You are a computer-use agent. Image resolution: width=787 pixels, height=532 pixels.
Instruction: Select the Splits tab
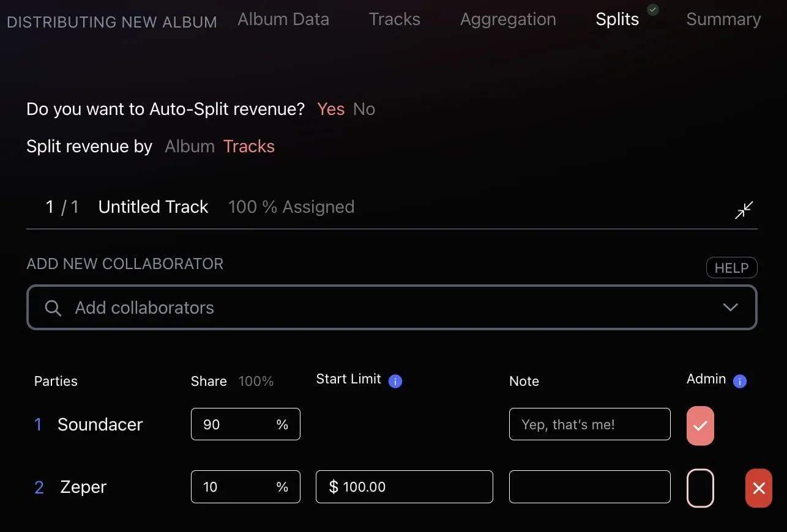[x=617, y=20]
